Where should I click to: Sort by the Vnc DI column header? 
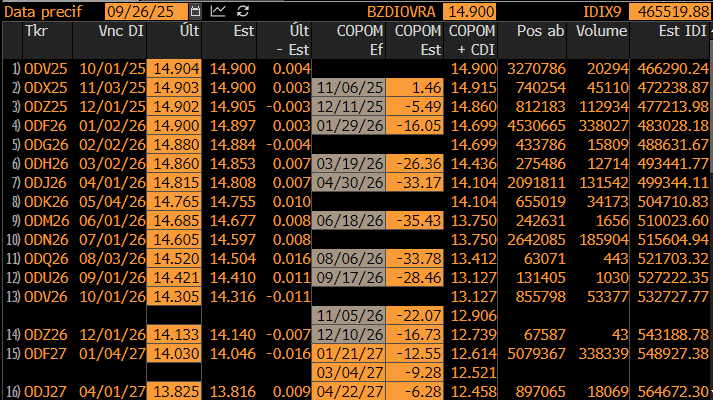121,31
